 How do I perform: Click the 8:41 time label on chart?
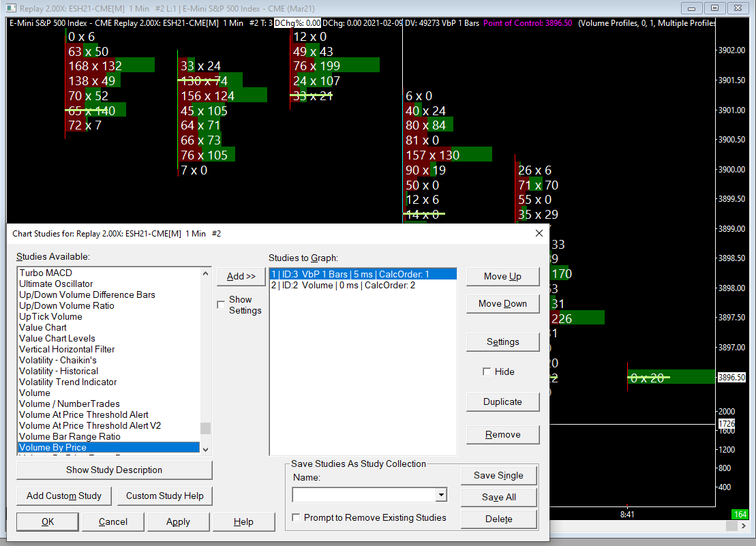point(627,515)
